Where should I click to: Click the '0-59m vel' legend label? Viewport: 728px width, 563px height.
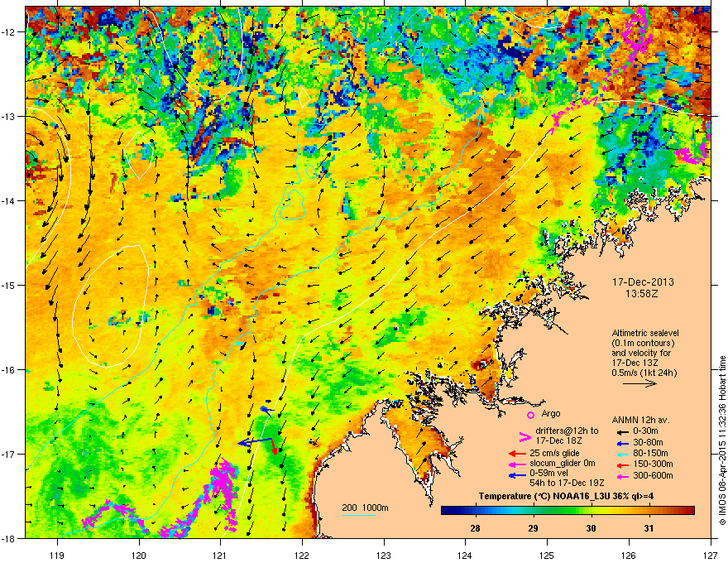pos(548,473)
